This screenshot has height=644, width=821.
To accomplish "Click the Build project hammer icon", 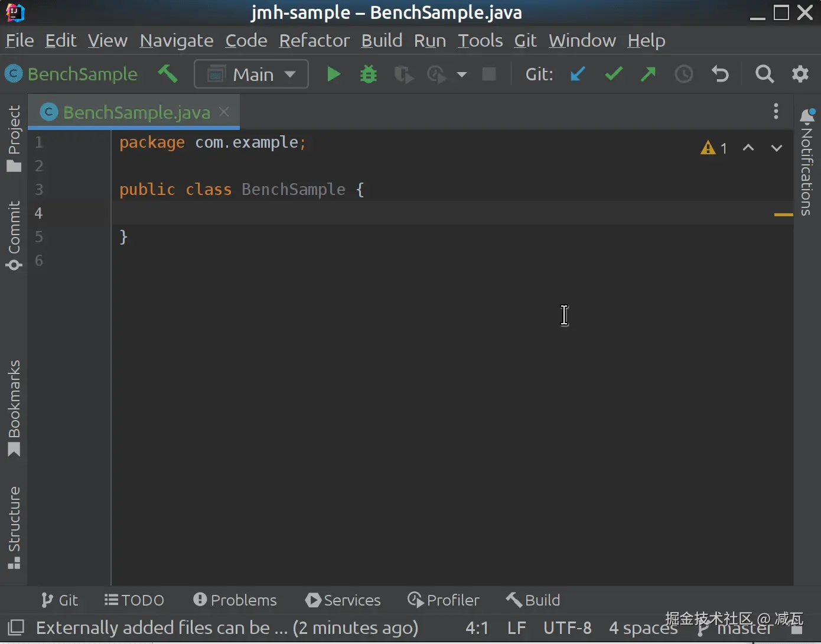I will pos(168,74).
